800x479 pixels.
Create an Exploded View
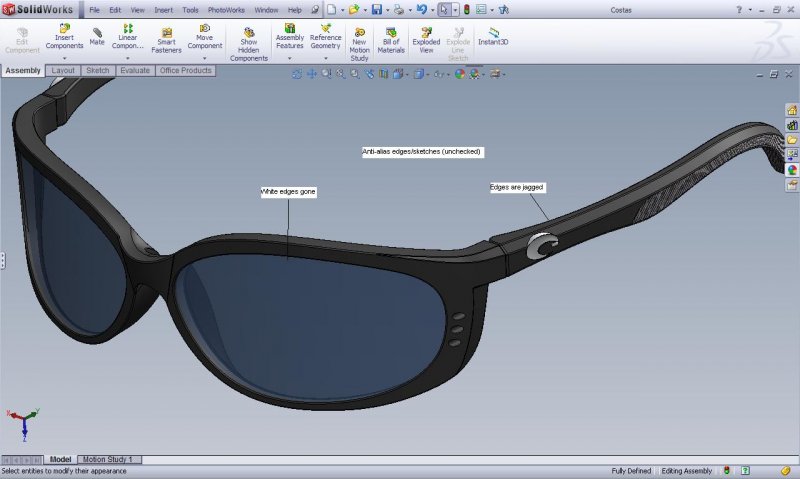coord(426,41)
